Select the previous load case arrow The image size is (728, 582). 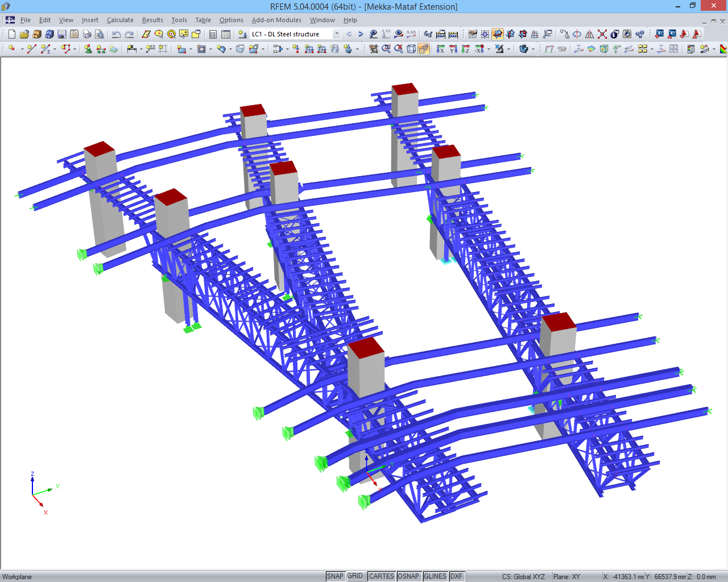(x=349, y=34)
